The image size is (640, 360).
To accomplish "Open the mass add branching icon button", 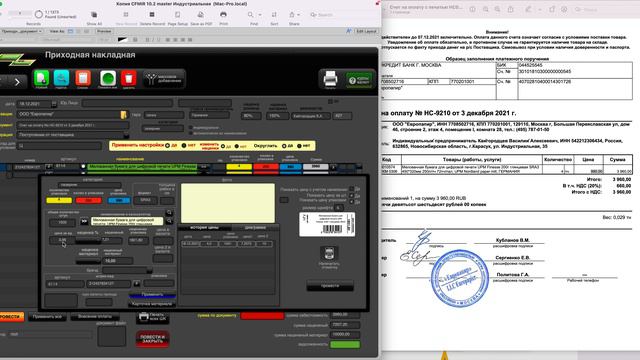I will 164,79.
